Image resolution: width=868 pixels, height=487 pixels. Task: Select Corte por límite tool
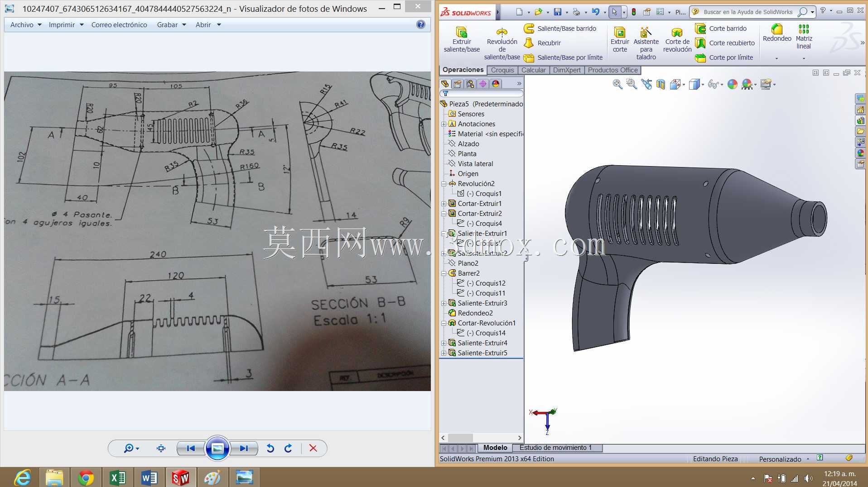tap(724, 57)
